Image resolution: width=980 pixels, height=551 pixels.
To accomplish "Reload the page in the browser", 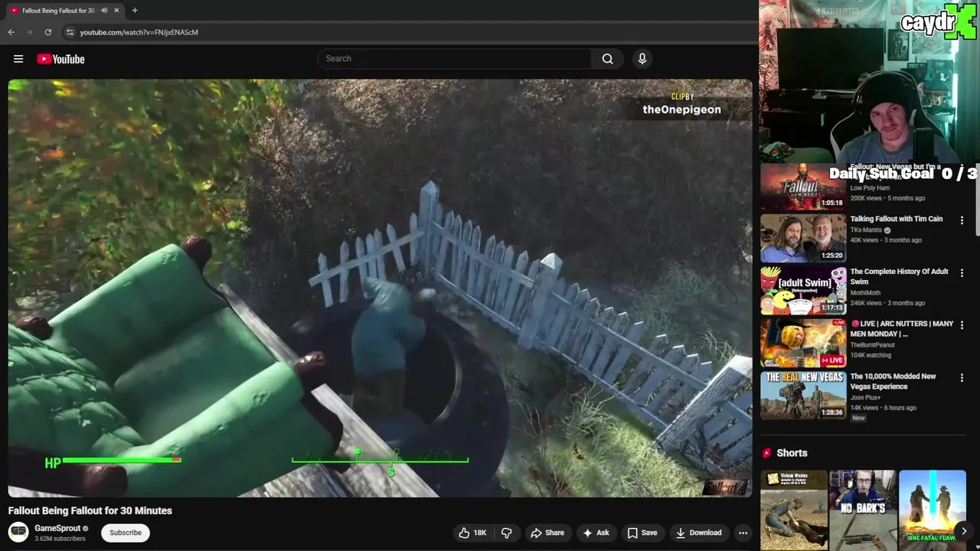I will point(47,32).
